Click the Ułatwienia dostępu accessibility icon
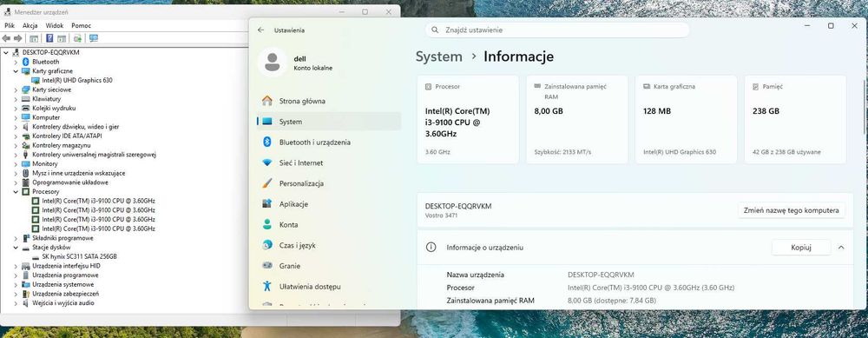This screenshot has height=338, width=868. coord(267,287)
